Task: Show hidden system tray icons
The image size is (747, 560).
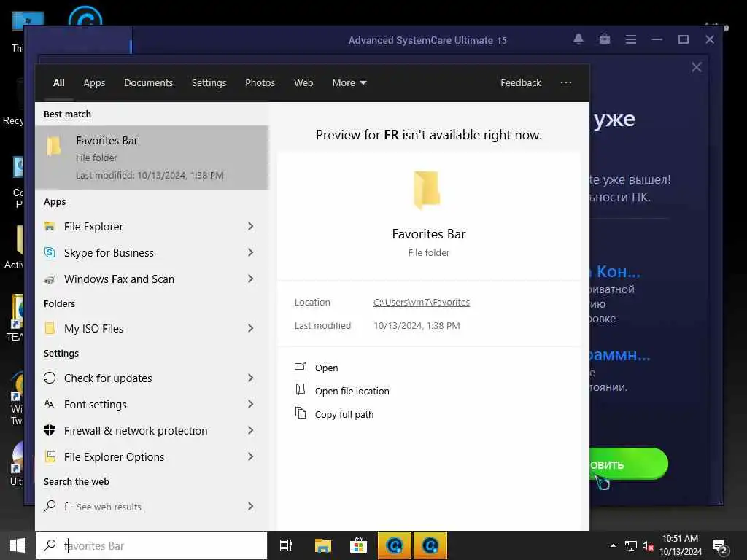Action: click(613, 545)
